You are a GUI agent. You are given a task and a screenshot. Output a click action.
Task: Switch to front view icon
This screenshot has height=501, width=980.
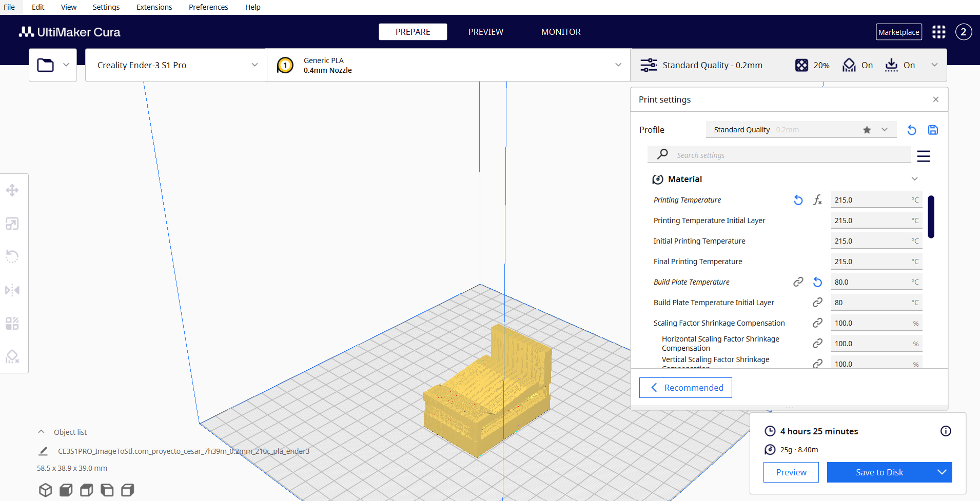click(66, 490)
